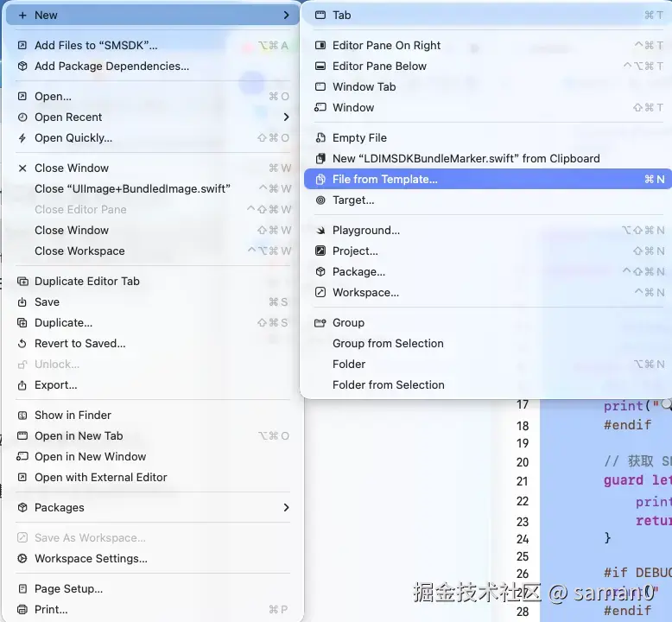Screen dimensions: 672x622
Task: Click the Open… label in the File menu
Action: click(54, 97)
